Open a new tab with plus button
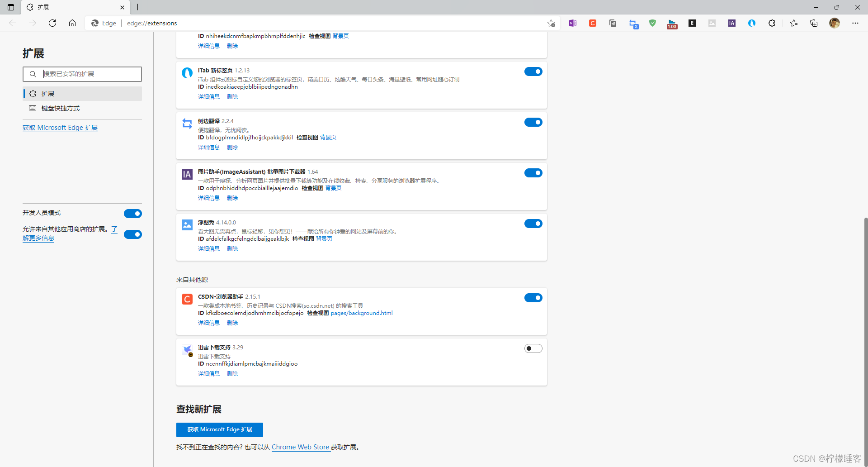 click(x=138, y=7)
